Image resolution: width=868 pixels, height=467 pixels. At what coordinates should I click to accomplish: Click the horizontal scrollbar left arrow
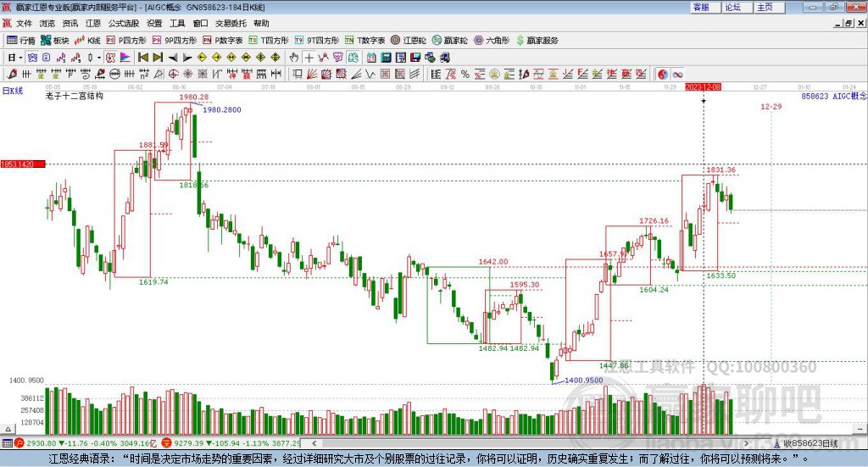pos(314,443)
